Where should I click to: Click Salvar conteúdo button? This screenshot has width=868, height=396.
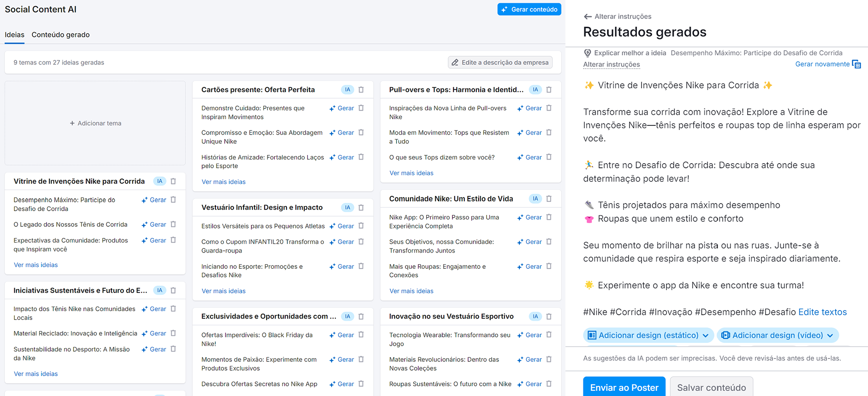coord(711,387)
